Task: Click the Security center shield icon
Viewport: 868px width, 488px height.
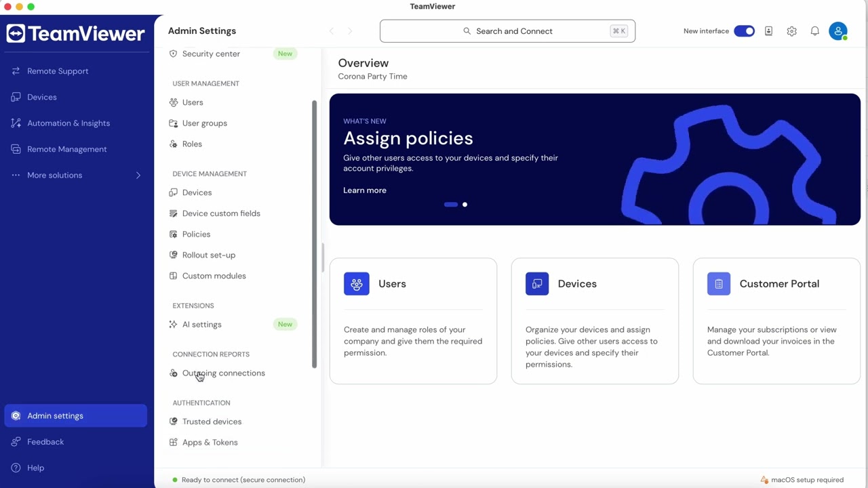Action: 173,54
